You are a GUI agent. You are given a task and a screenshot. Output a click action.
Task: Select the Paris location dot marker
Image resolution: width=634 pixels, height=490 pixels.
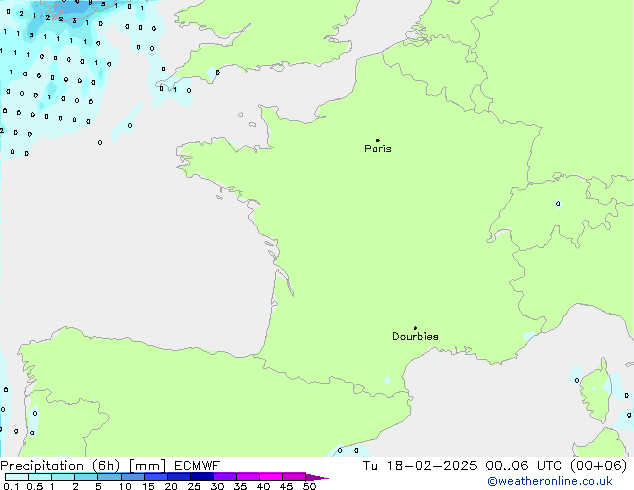378,140
